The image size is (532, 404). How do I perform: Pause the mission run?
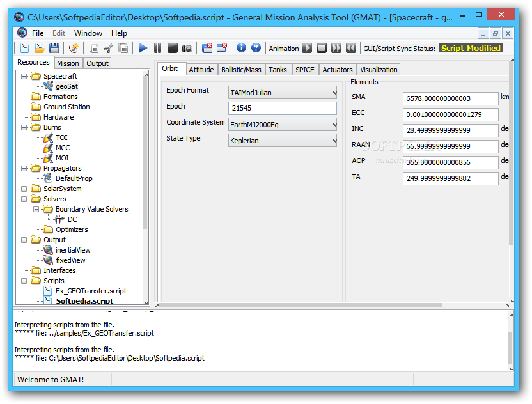coord(157,48)
